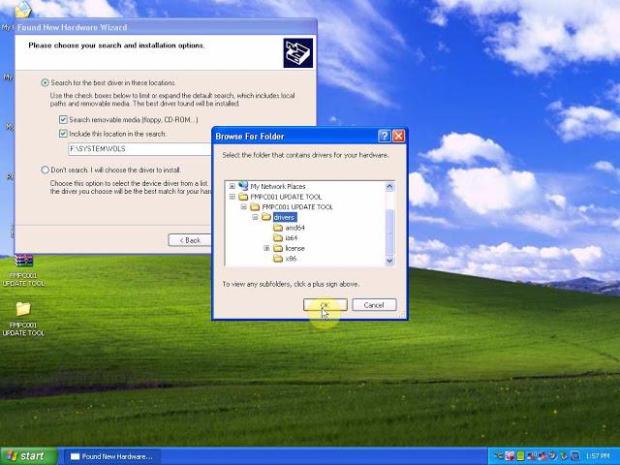Viewport: 620px width, 465px height.
Task: Click the green-yellow tray icon
Action: 520,456
